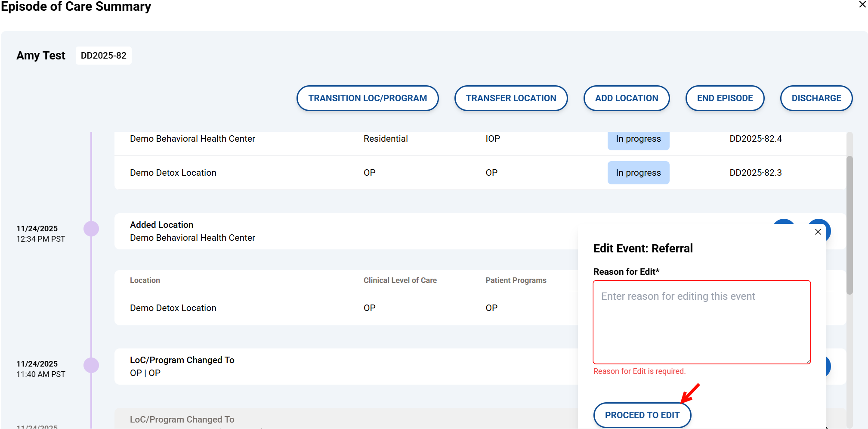The image size is (868, 429).
Task: Click In progress status for DD2025-82.3
Action: point(638,173)
